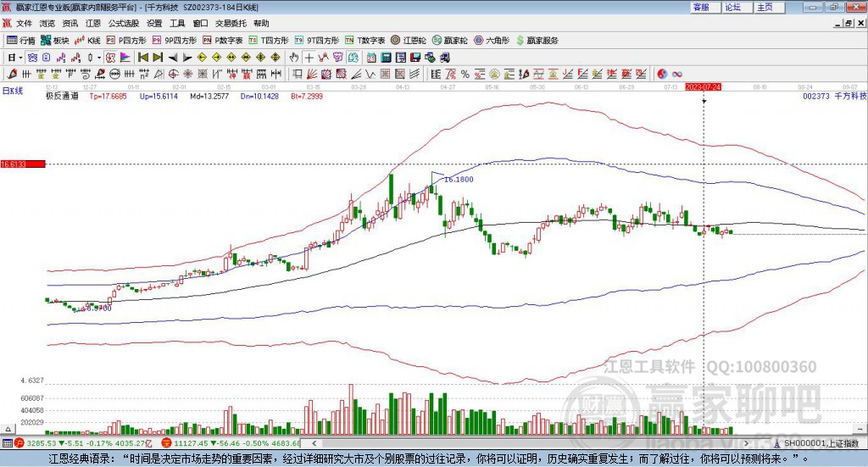Jump to the first bar icon
This screenshot has height=467, width=868.
pyautogui.click(x=142, y=58)
